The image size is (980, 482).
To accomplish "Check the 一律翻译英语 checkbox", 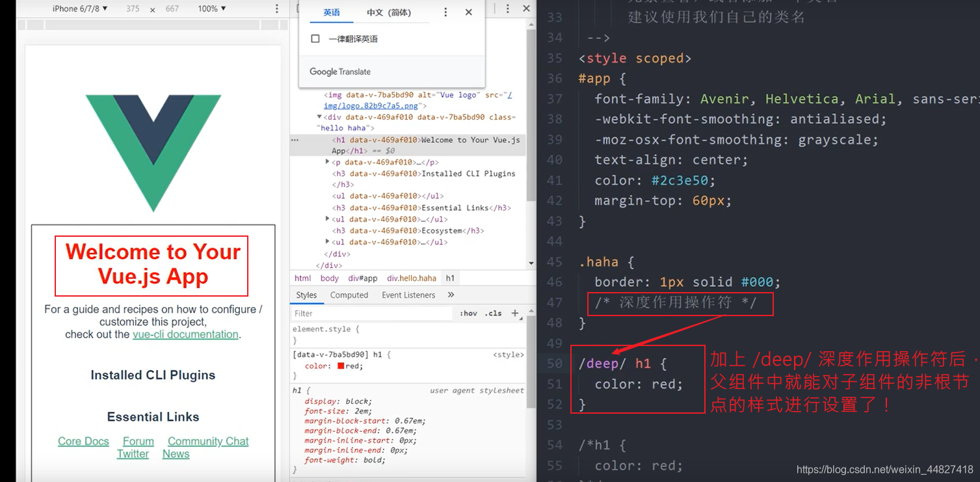I will point(315,39).
